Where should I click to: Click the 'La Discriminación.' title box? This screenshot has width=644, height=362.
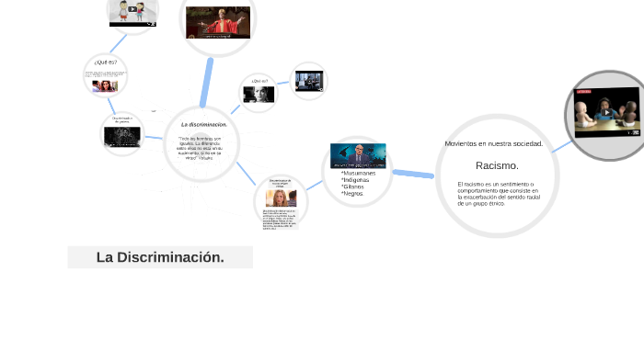(160, 257)
